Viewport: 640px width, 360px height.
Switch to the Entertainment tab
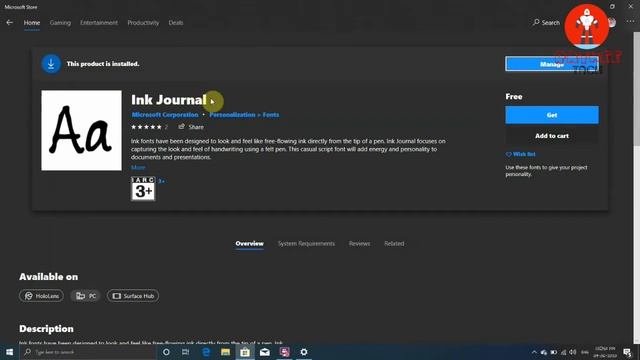[99, 22]
